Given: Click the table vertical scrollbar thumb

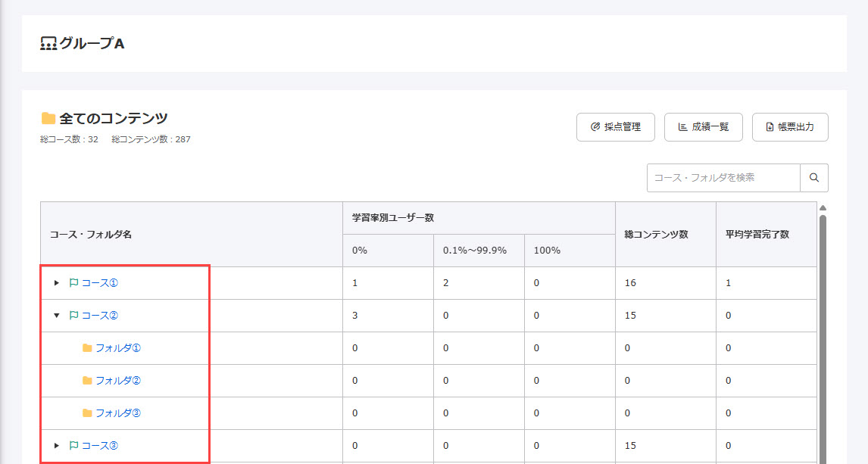Looking at the screenshot, I should [x=823, y=340].
